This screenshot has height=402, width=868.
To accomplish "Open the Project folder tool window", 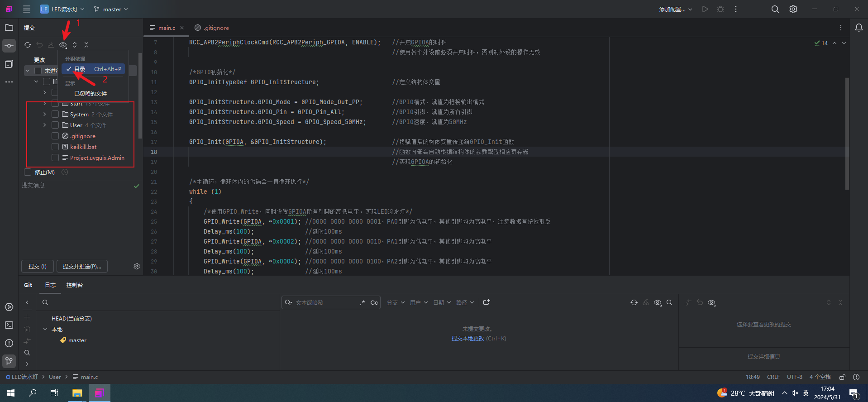I will [x=9, y=28].
